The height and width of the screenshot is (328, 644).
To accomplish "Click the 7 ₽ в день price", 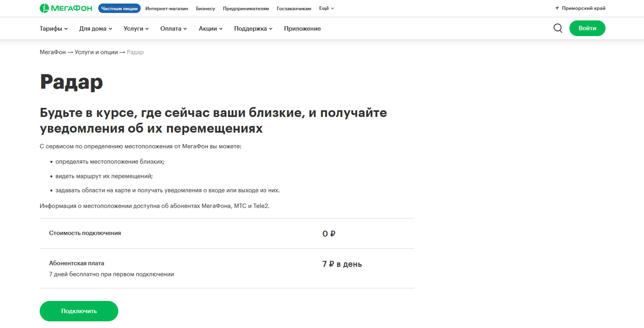I will pyautogui.click(x=342, y=264).
